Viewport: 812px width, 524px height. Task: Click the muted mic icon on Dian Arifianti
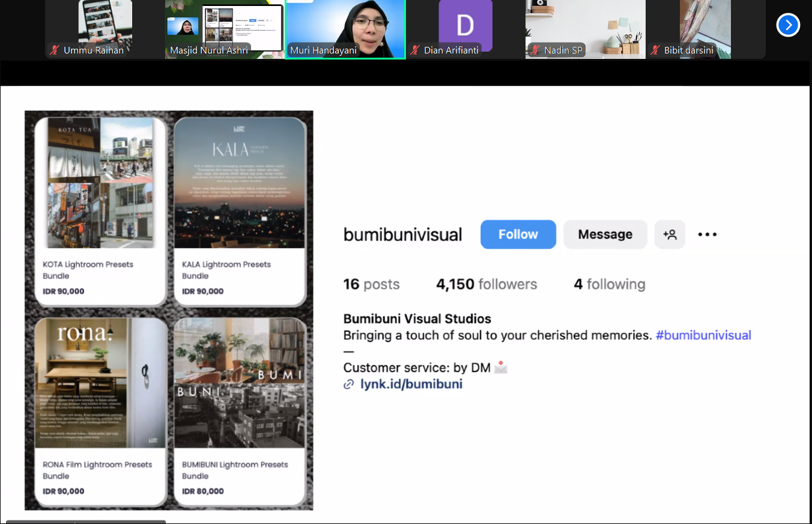coord(415,50)
